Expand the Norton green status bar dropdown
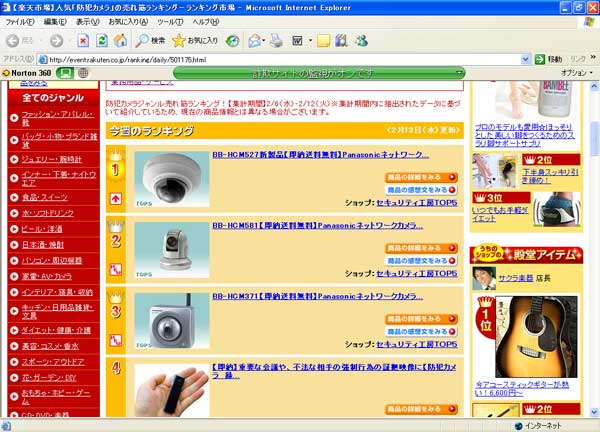This screenshot has width=600, height=432. click(459, 73)
